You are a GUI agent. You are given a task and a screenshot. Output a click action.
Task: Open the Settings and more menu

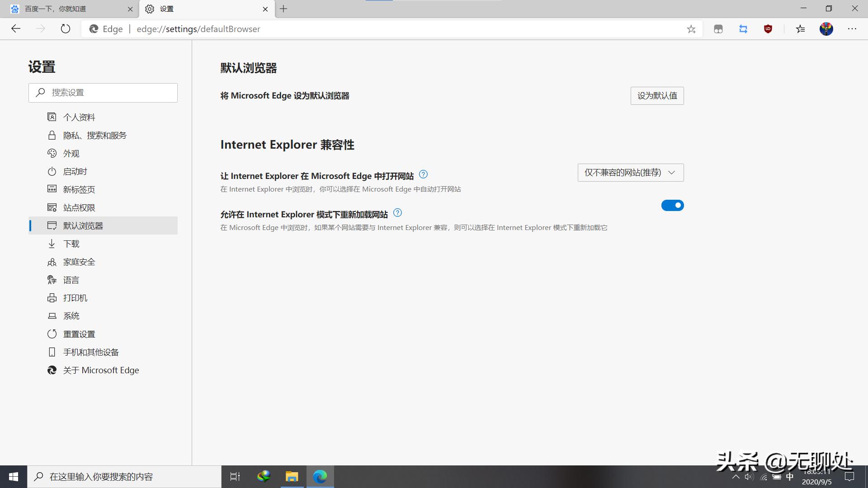point(852,28)
